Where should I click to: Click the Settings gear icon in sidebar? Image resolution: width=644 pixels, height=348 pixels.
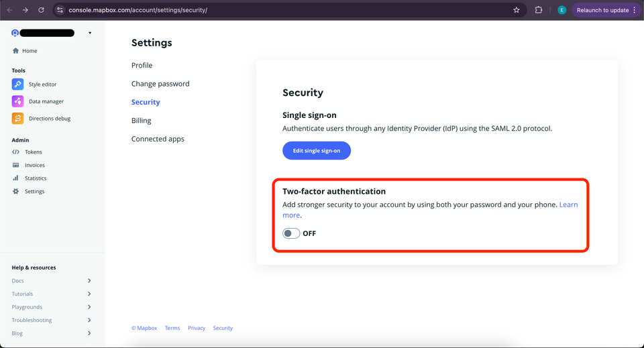coord(16,192)
